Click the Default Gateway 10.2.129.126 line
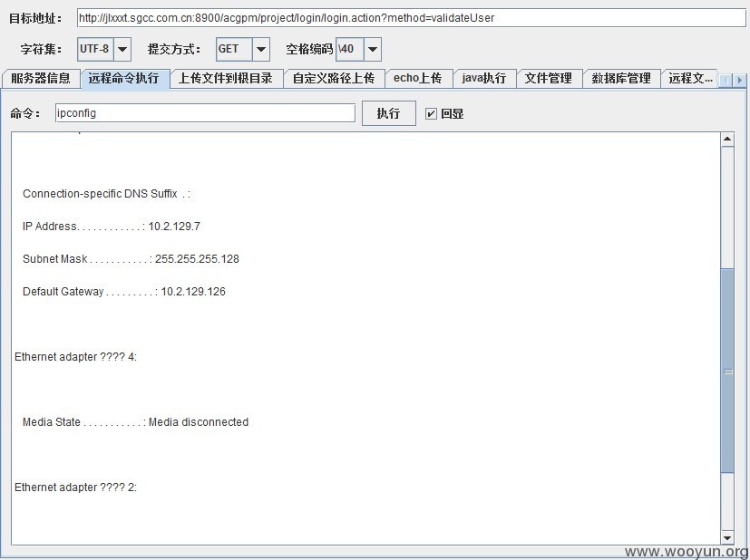The height and width of the screenshot is (560, 750). (124, 292)
